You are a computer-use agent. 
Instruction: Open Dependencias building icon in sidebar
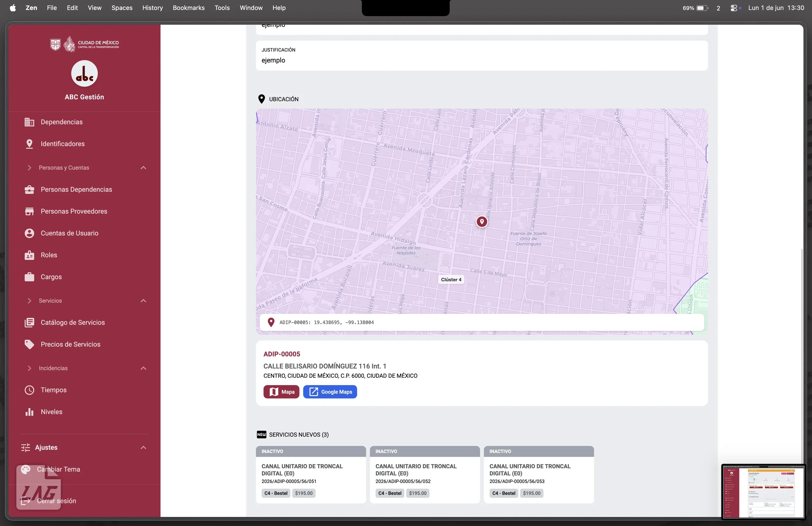[29, 122]
